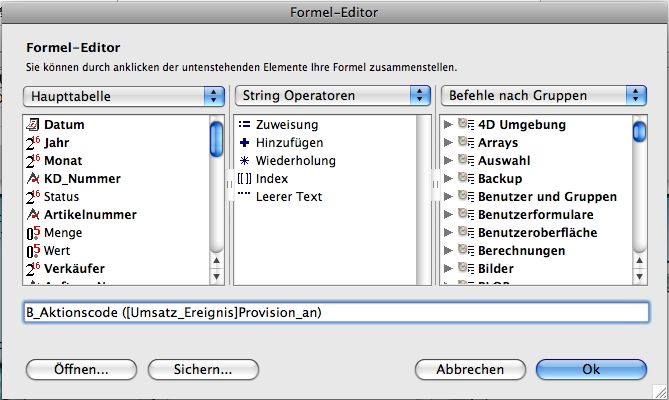Image resolution: width=669 pixels, height=400 pixels.
Task: Open the Haupttabelle dropdown
Action: click(x=123, y=96)
